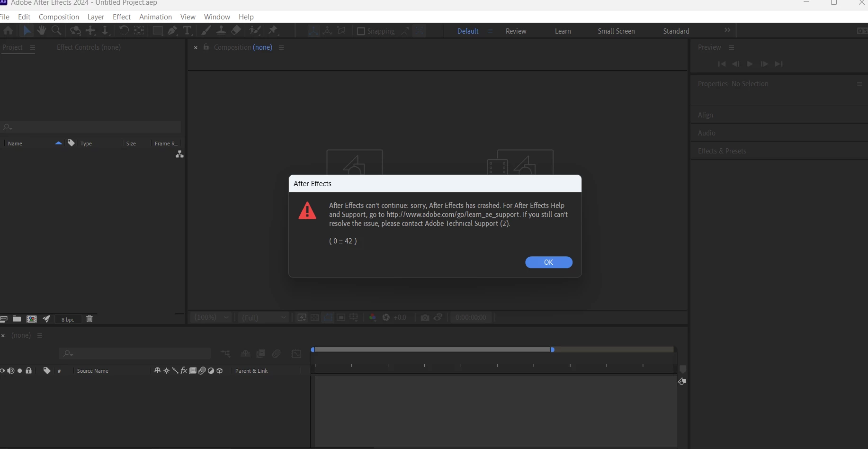Screen dimensions: 868x449
Task: Select the Rotation tool
Action: tap(124, 31)
